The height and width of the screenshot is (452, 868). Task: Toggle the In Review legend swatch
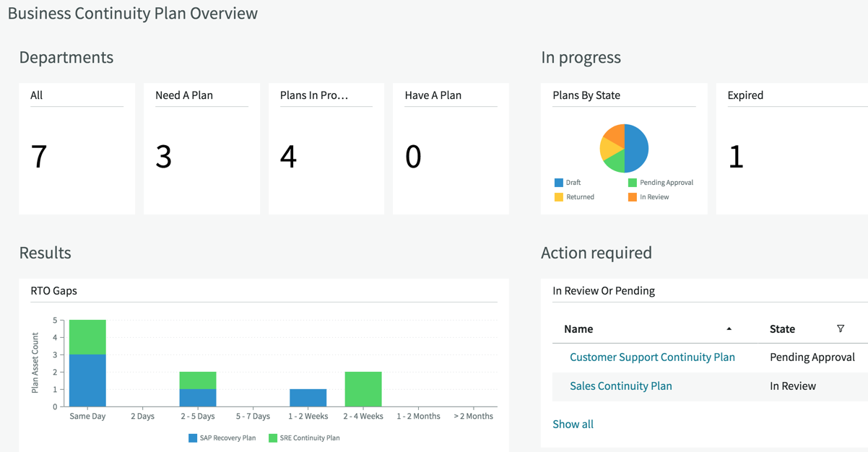[633, 197]
